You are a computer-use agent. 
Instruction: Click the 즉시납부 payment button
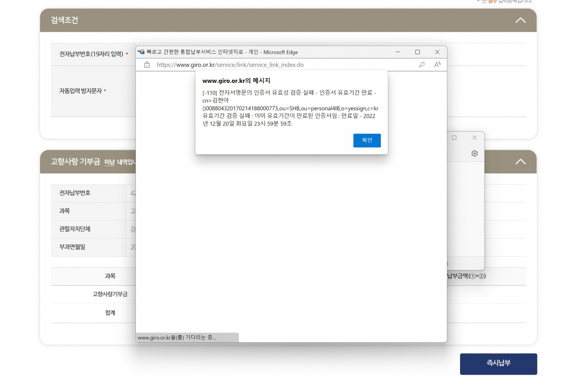coord(498,364)
